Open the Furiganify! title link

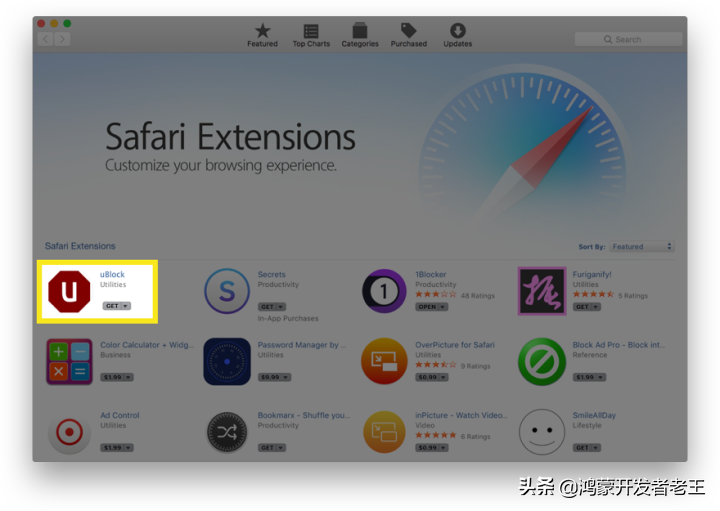(592, 274)
